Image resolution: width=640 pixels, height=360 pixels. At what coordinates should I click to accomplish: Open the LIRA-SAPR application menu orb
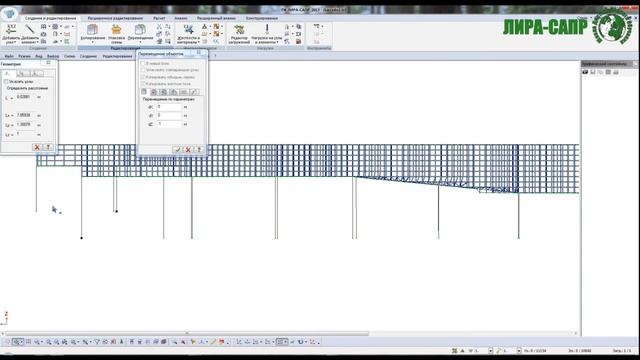click(9, 13)
